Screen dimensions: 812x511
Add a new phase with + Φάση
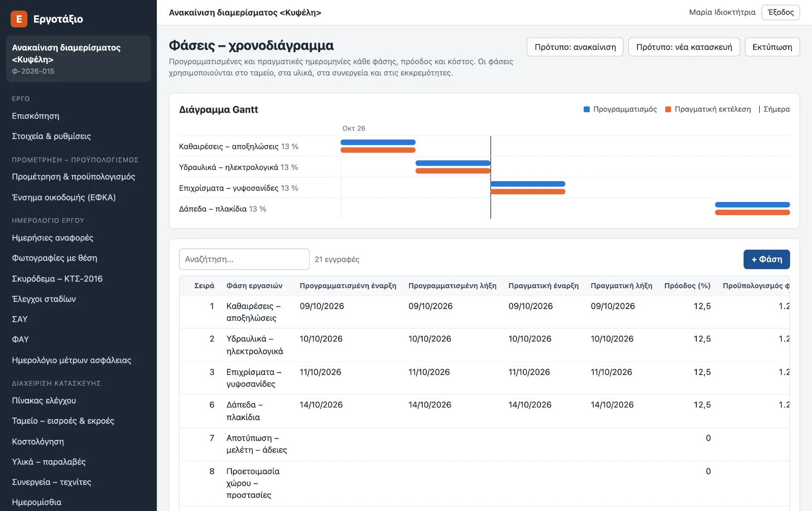(766, 259)
